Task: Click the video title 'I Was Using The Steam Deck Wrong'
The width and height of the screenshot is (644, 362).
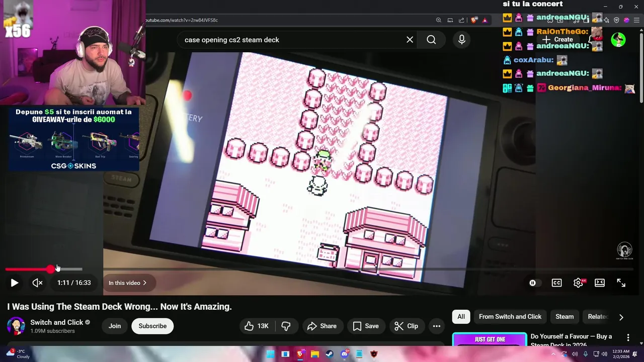Action: 119,307
